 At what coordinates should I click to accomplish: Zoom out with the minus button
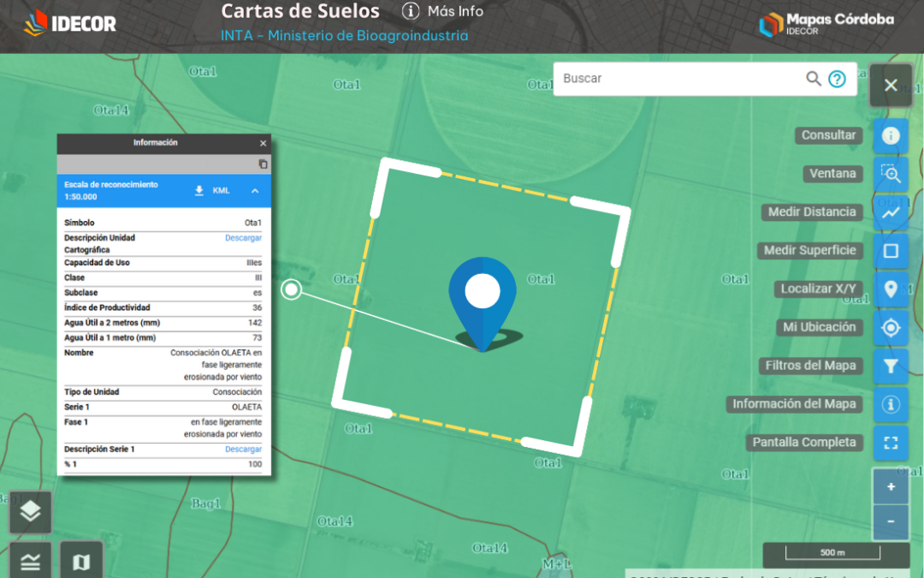click(x=891, y=522)
